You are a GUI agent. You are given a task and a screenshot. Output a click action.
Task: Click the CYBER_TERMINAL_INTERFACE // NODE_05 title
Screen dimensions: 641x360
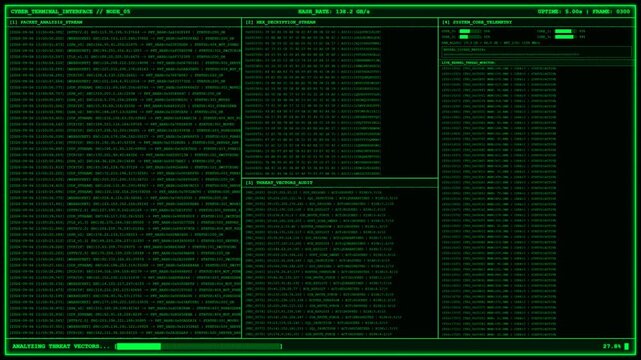click(x=70, y=11)
